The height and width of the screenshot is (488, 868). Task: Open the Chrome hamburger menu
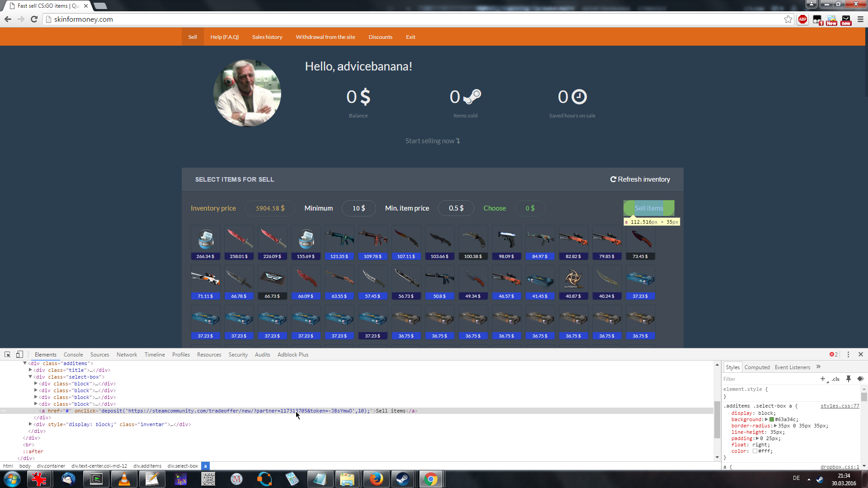[x=860, y=19]
